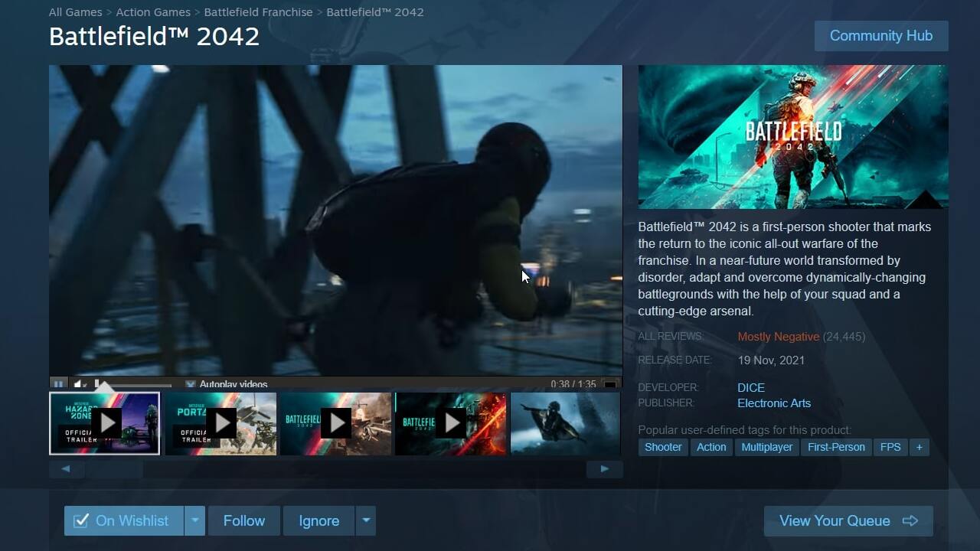This screenshot has width=980, height=551.
Task: Click the 19 Nov, 2021 release date
Action: [771, 360]
